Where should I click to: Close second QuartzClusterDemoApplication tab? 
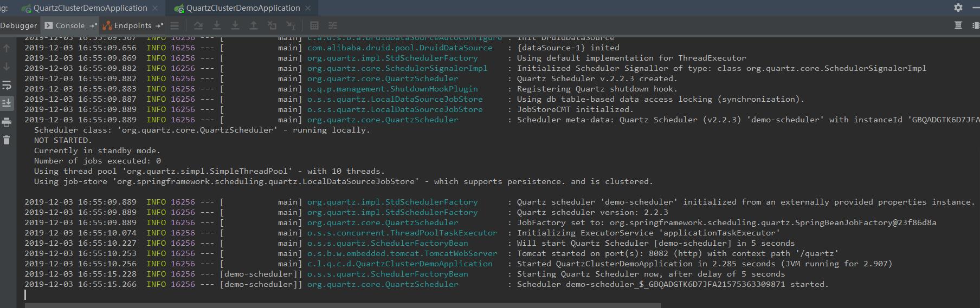308,8
